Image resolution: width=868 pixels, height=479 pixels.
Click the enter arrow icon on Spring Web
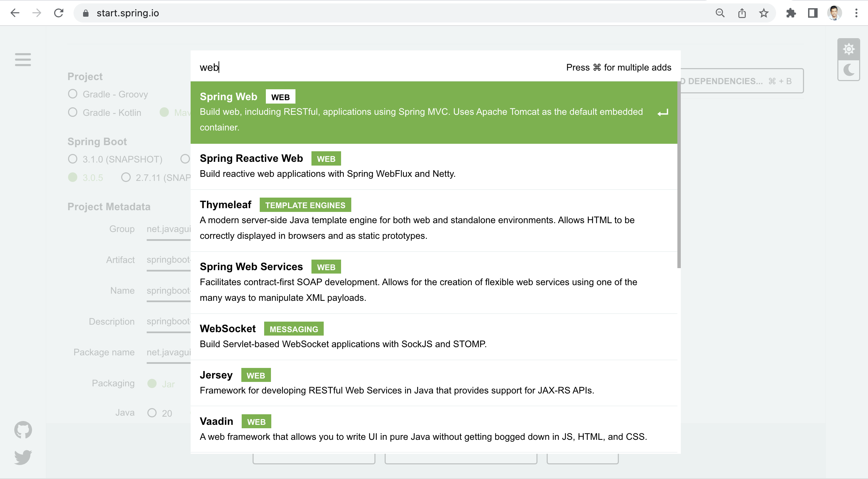click(663, 112)
